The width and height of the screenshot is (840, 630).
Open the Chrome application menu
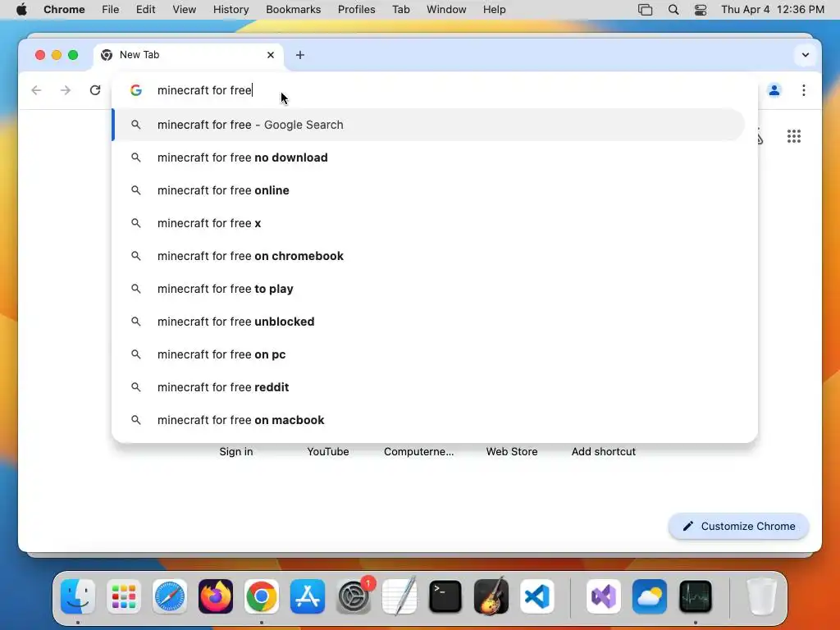[x=64, y=10]
